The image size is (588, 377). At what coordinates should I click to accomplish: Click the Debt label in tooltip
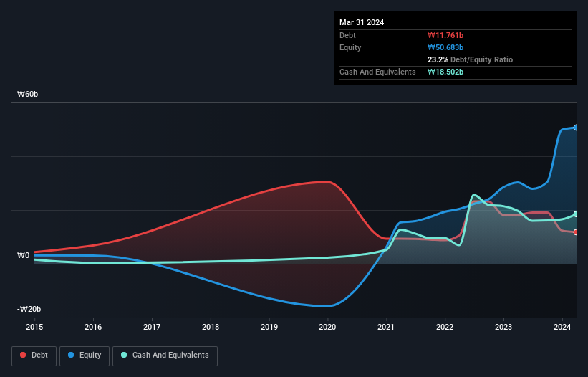click(x=347, y=35)
